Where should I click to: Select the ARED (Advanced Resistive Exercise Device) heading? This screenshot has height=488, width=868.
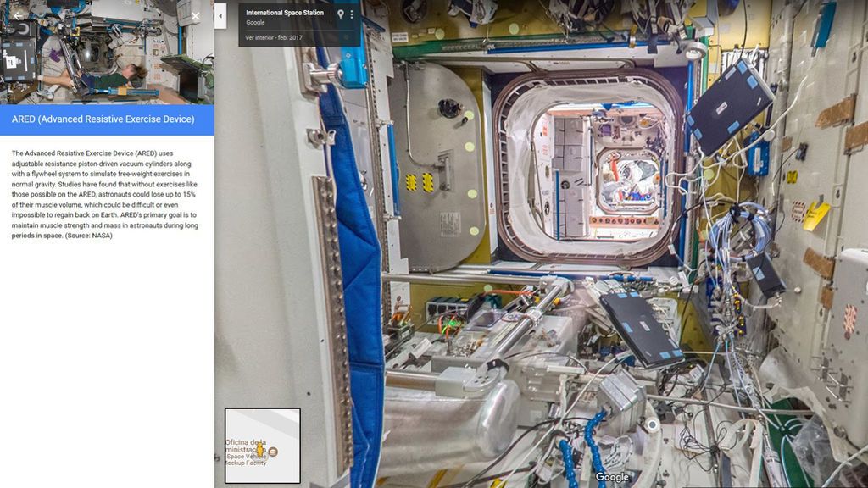[x=103, y=119]
